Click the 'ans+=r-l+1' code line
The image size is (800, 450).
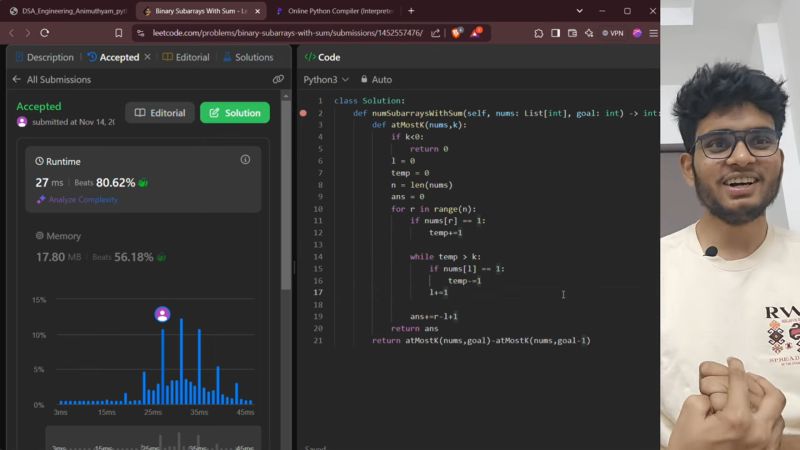click(x=434, y=316)
